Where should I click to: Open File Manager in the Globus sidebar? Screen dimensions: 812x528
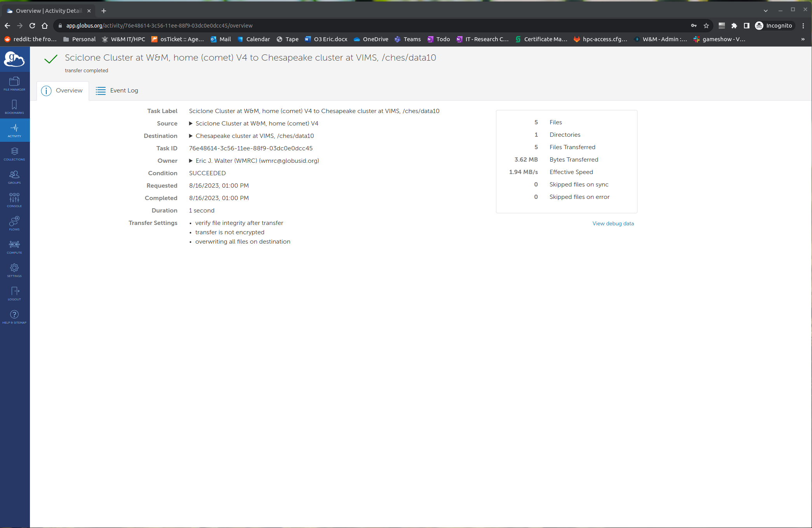pos(14,84)
